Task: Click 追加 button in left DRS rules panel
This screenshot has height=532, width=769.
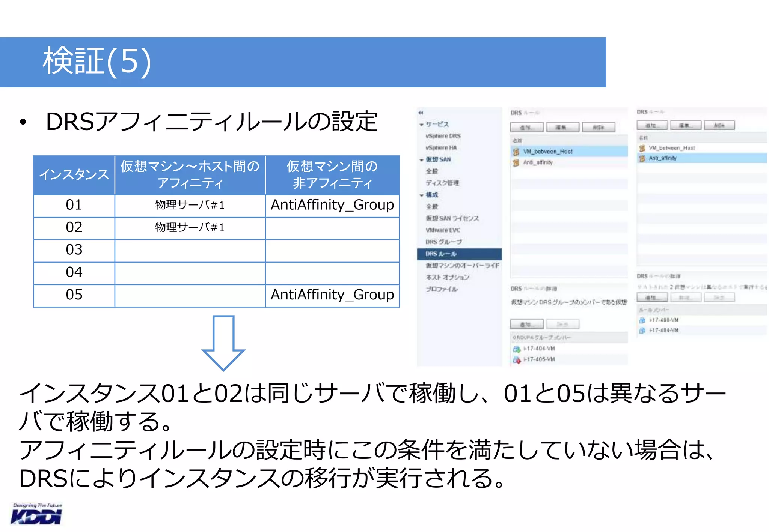Action: 526,127
